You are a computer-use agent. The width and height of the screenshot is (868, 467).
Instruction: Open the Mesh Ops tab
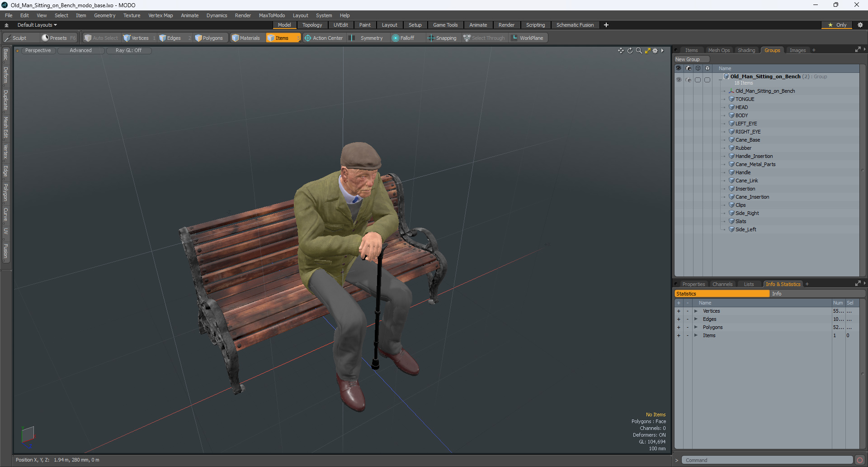click(x=719, y=50)
